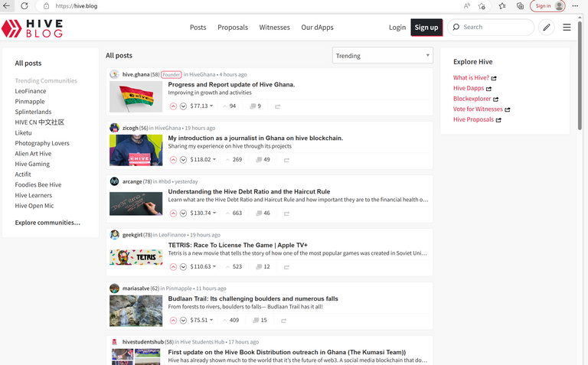Open browser collections icon
Image resolution: width=588 pixels, height=365 pixels.
click(520, 5)
